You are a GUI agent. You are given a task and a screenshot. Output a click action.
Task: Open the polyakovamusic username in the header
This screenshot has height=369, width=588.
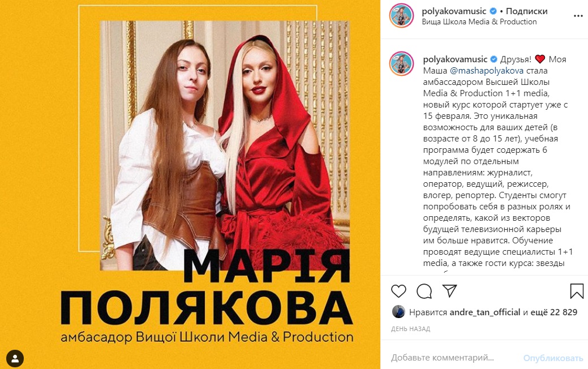click(454, 11)
